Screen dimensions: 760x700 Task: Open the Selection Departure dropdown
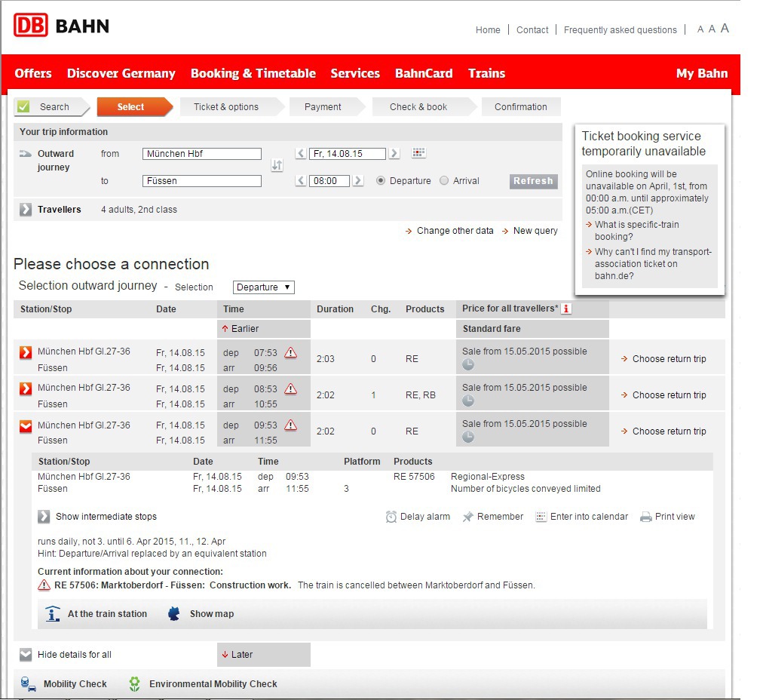click(264, 287)
